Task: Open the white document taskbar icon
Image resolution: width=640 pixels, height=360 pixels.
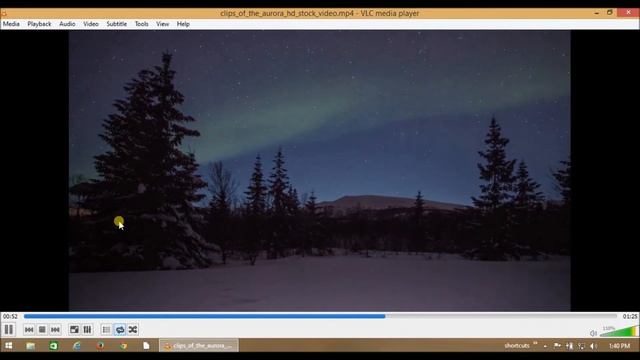Action: (146, 346)
